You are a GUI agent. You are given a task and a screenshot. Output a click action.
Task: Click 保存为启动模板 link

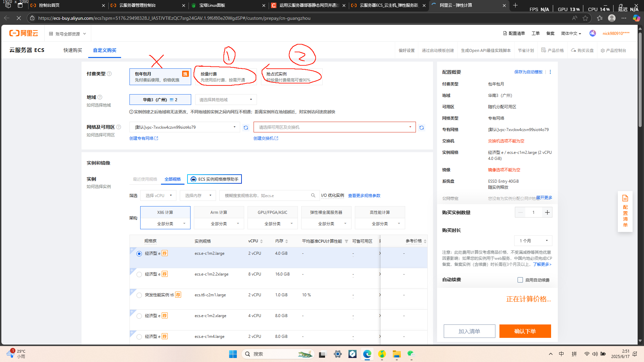coord(528,72)
